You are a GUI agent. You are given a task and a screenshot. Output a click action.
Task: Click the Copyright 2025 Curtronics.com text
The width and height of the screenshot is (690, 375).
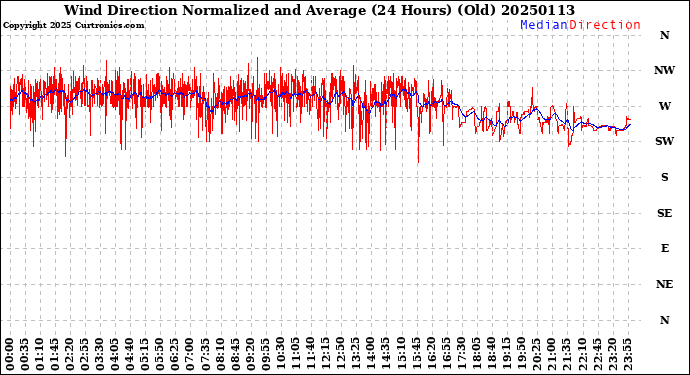pyautogui.click(x=73, y=26)
